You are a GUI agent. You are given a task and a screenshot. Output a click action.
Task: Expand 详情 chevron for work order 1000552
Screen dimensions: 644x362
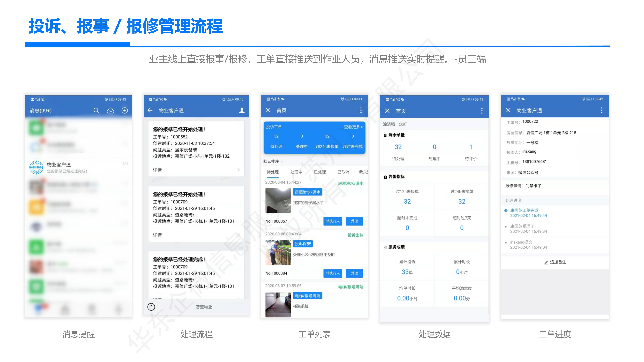point(239,170)
